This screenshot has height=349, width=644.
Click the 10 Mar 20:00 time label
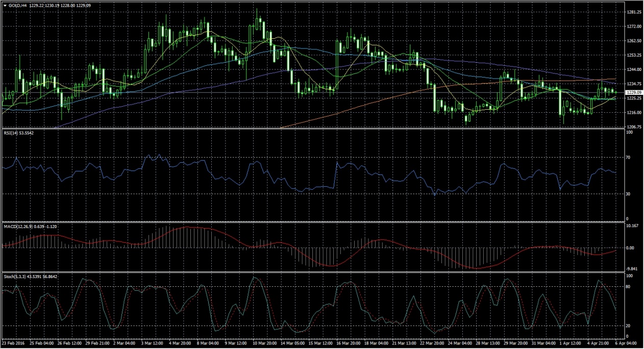(x=265, y=344)
